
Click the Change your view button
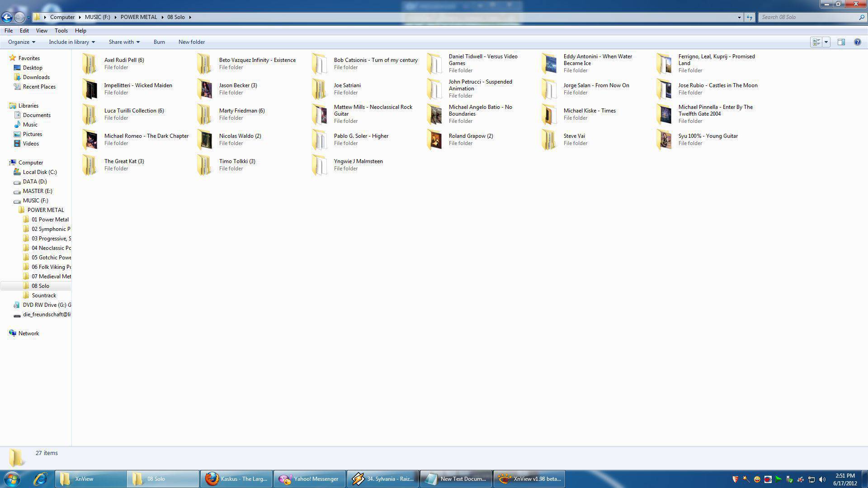[x=816, y=42]
